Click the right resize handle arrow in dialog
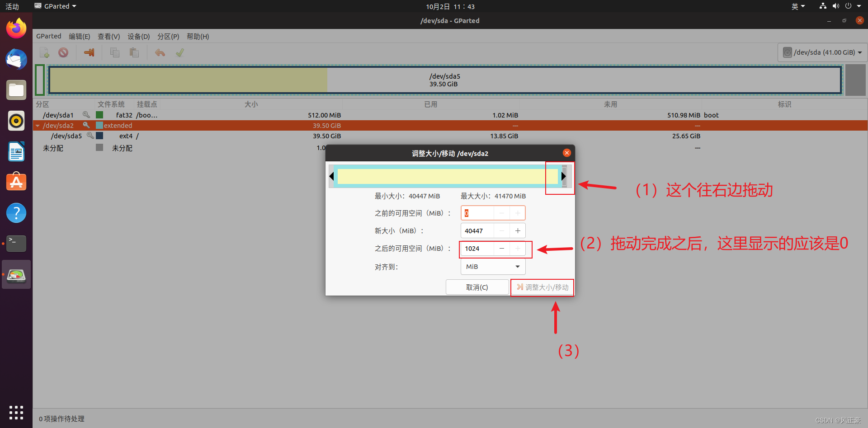Viewport: 868px width, 428px height. pos(563,176)
